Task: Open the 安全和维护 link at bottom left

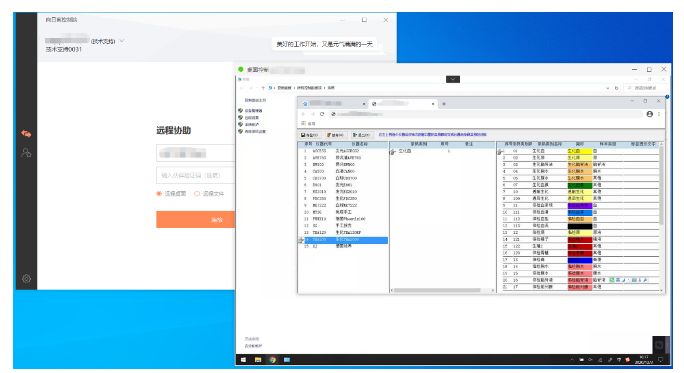Action: click(253, 346)
